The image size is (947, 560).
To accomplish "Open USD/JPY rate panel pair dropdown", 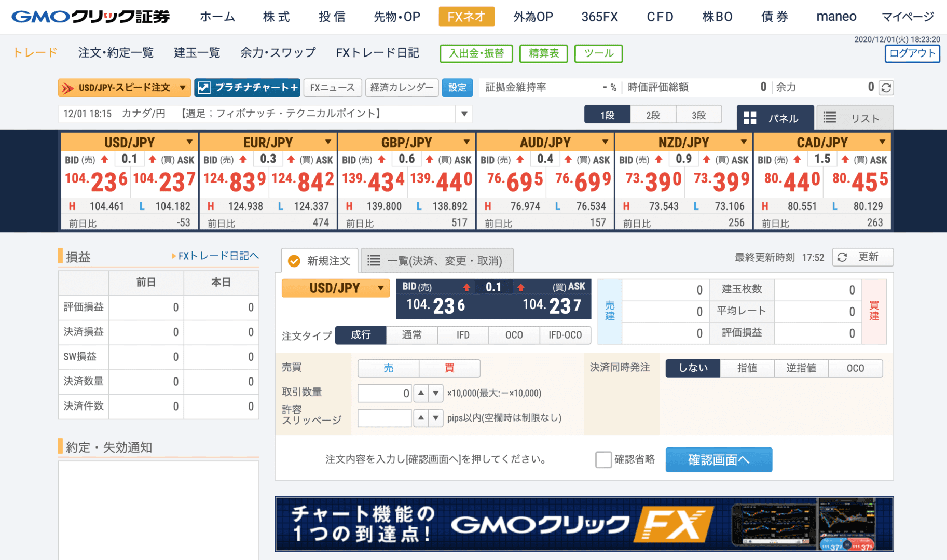I will tap(189, 142).
